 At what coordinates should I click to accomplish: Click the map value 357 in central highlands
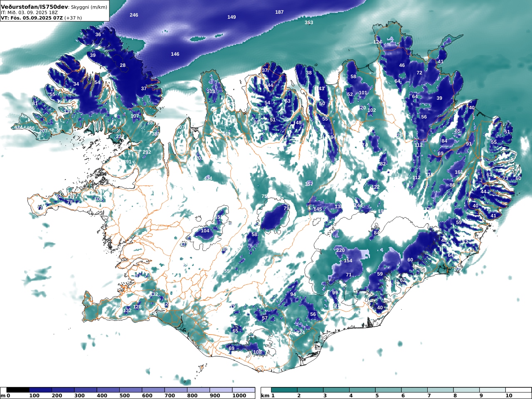(309, 184)
